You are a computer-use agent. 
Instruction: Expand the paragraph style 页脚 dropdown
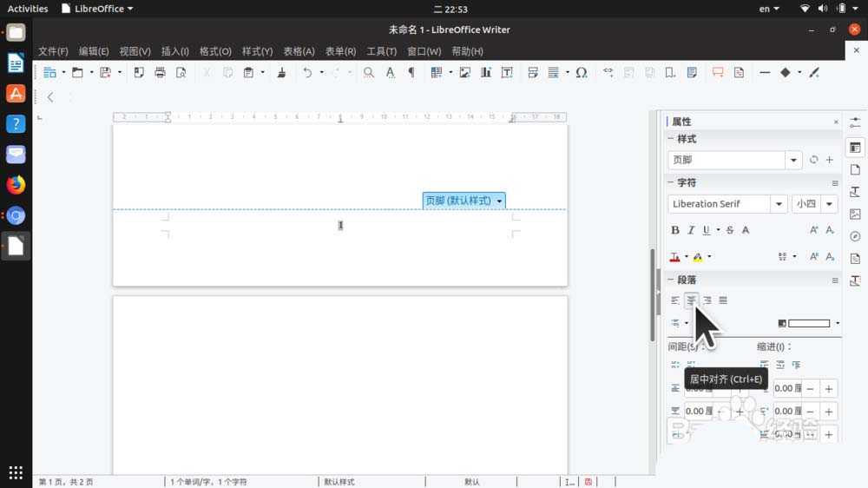pyautogui.click(x=793, y=160)
